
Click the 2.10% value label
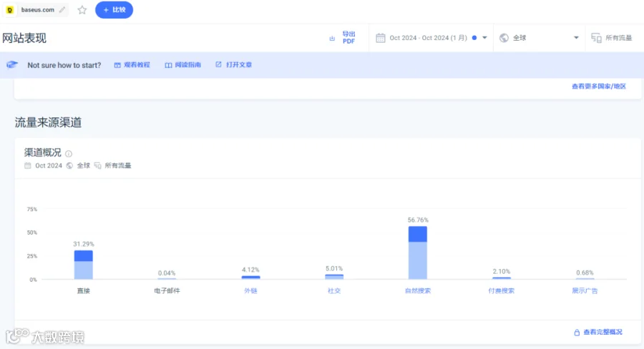tap(501, 271)
